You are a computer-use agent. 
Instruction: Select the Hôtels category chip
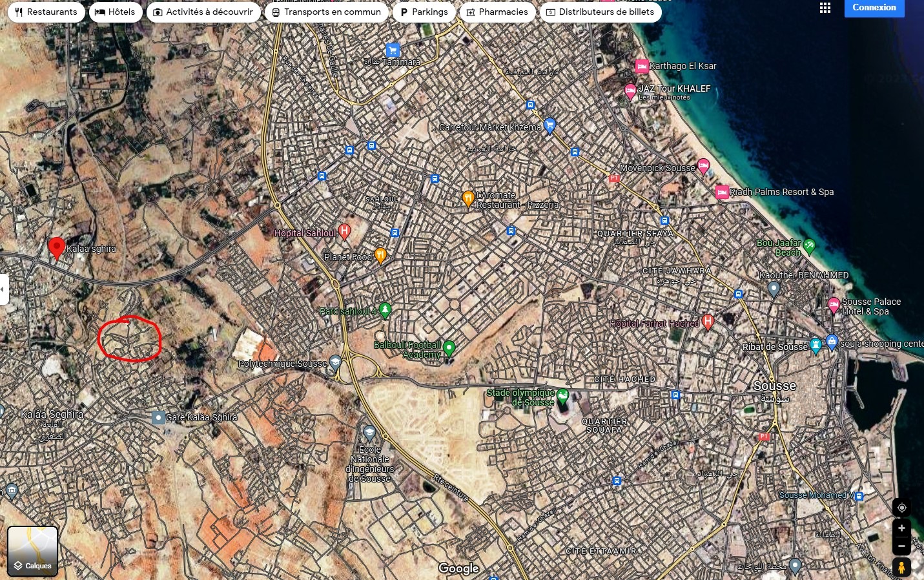116,12
